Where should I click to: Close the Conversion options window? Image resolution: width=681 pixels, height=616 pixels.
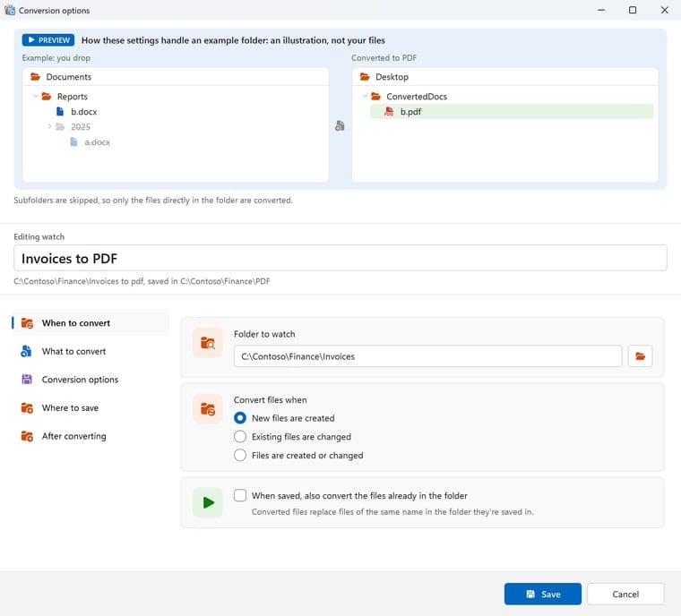(665, 10)
